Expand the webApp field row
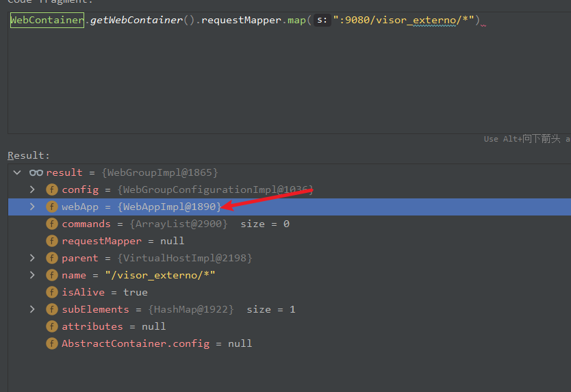 click(32, 207)
